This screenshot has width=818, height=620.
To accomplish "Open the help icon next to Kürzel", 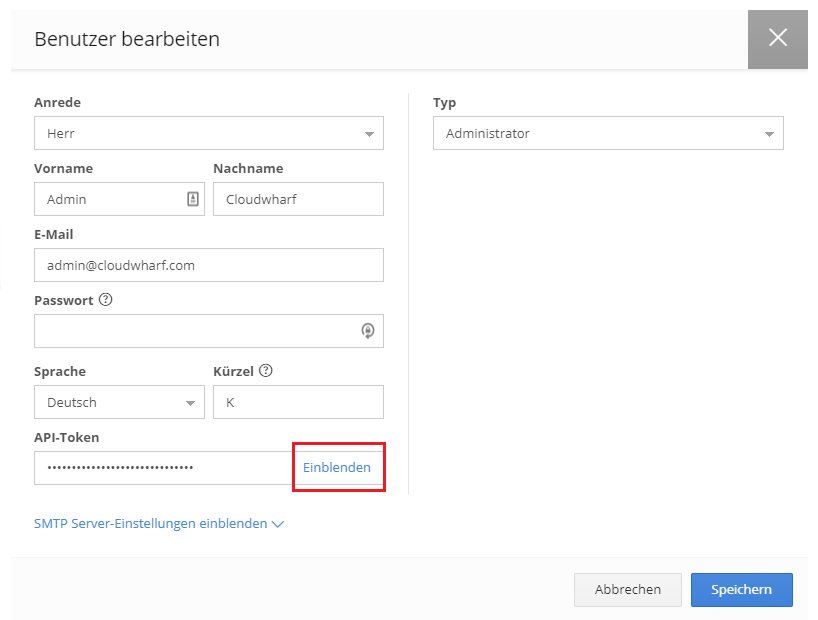I will tap(265, 371).
